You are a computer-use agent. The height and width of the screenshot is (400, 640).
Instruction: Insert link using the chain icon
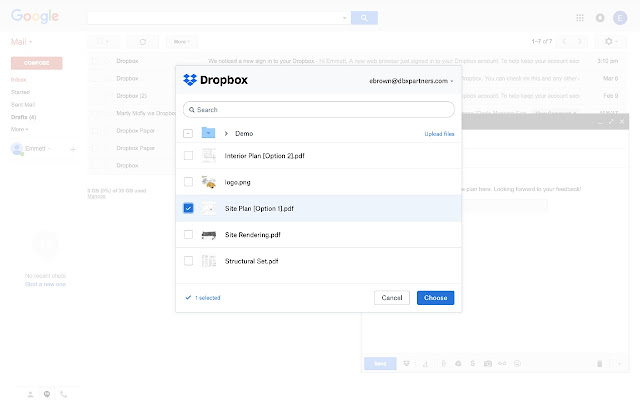click(502, 363)
